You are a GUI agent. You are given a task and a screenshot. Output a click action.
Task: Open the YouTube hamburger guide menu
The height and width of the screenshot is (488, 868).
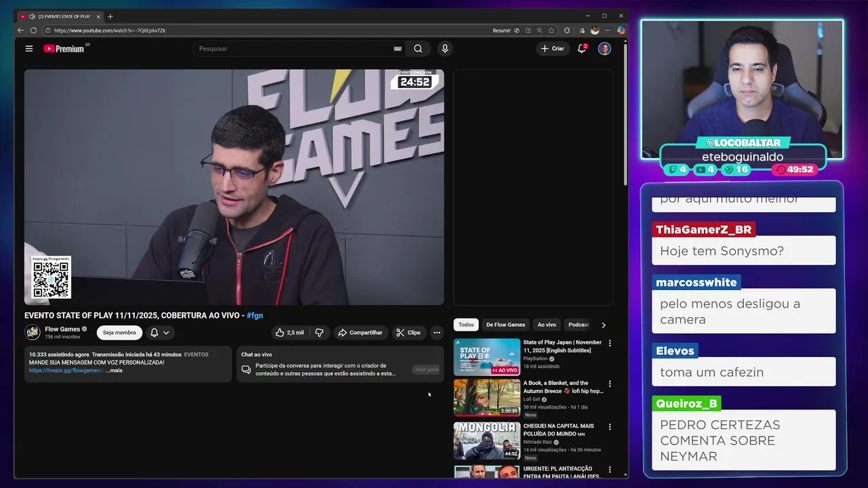click(29, 49)
